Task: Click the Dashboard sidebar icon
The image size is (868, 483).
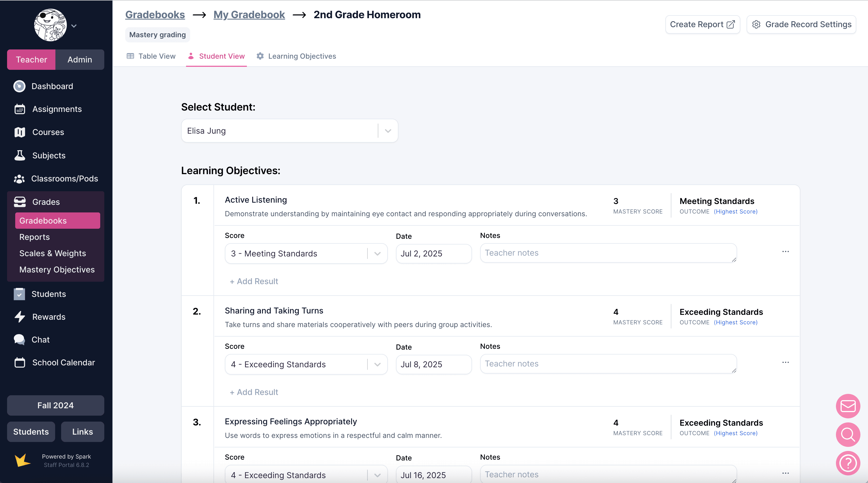Action: tap(19, 86)
